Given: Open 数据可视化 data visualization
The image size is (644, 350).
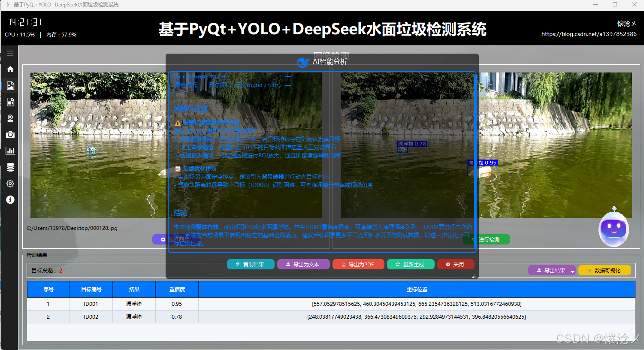Looking at the screenshot, I should [605, 270].
